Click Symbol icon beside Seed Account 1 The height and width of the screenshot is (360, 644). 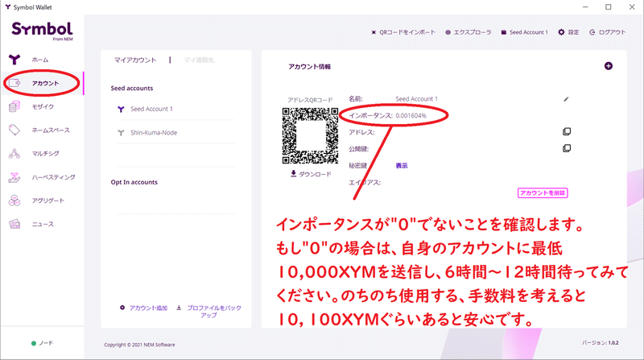[121, 109]
